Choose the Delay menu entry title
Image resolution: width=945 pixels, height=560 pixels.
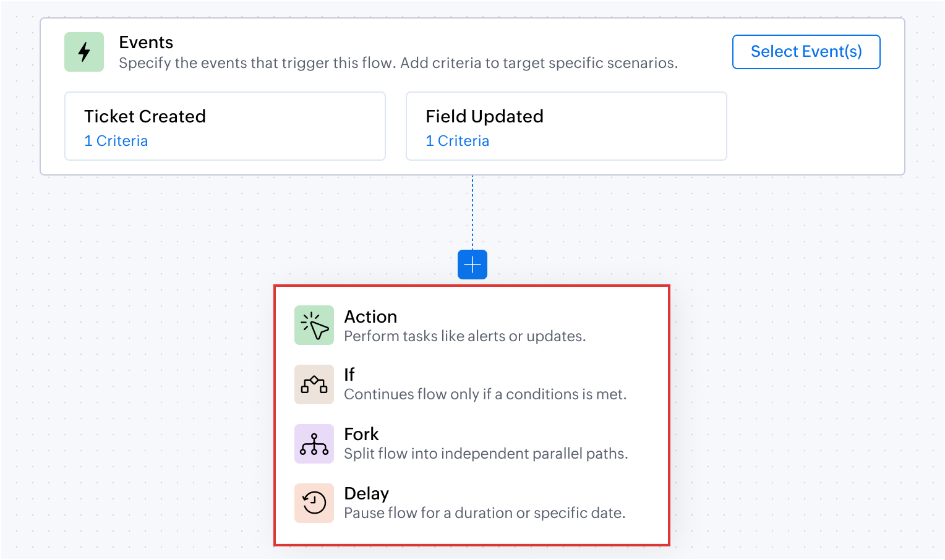(366, 493)
